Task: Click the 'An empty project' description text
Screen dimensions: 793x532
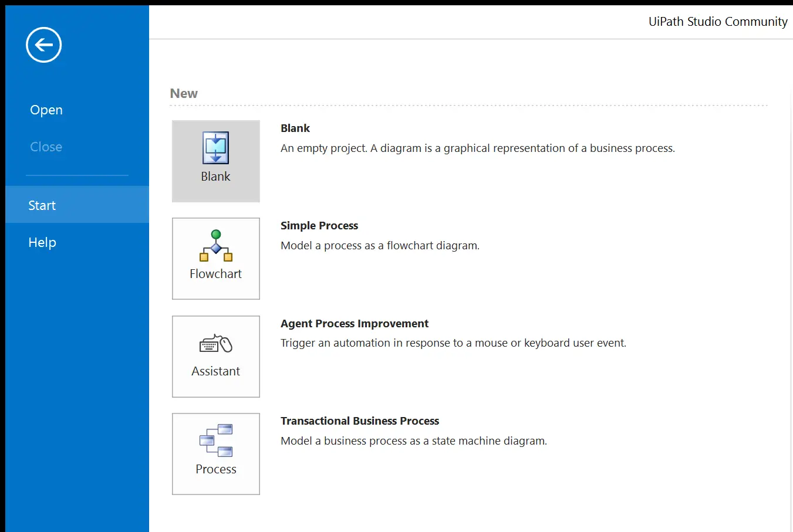Action: (x=478, y=148)
